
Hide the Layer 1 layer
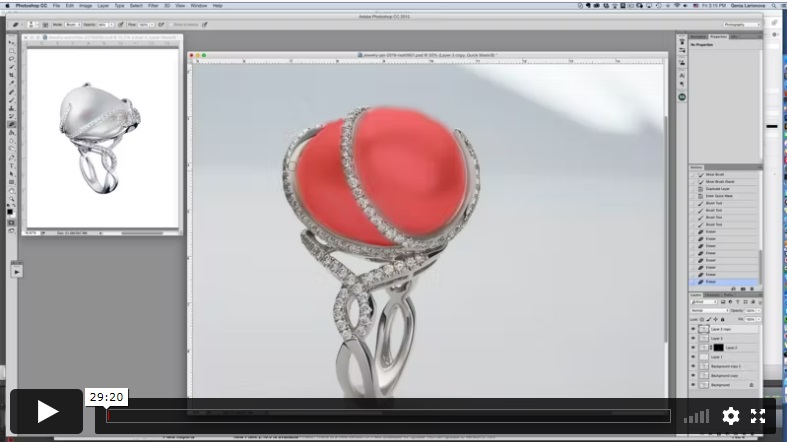tap(693, 357)
